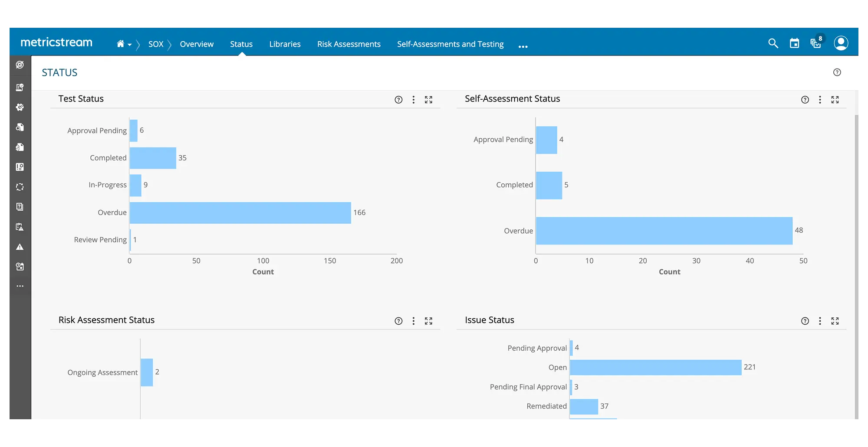The height and width of the screenshot is (447, 868).
Task: Open the calendar icon in header
Action: [x=794, y=43]
